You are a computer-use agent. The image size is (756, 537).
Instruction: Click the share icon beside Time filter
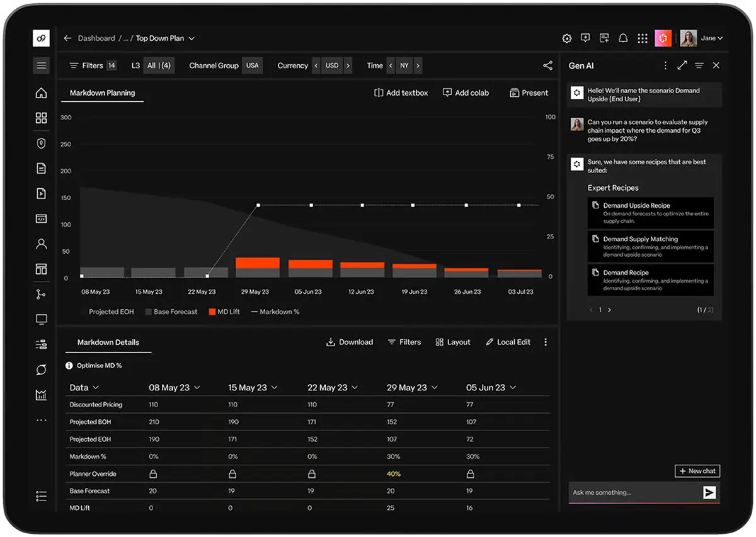[x=547, y=65]
